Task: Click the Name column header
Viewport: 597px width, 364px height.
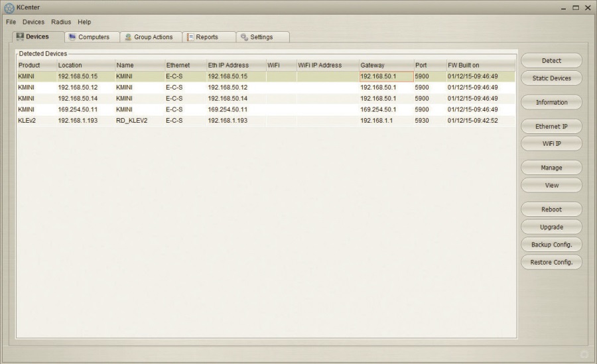Action: pos(140,65)
